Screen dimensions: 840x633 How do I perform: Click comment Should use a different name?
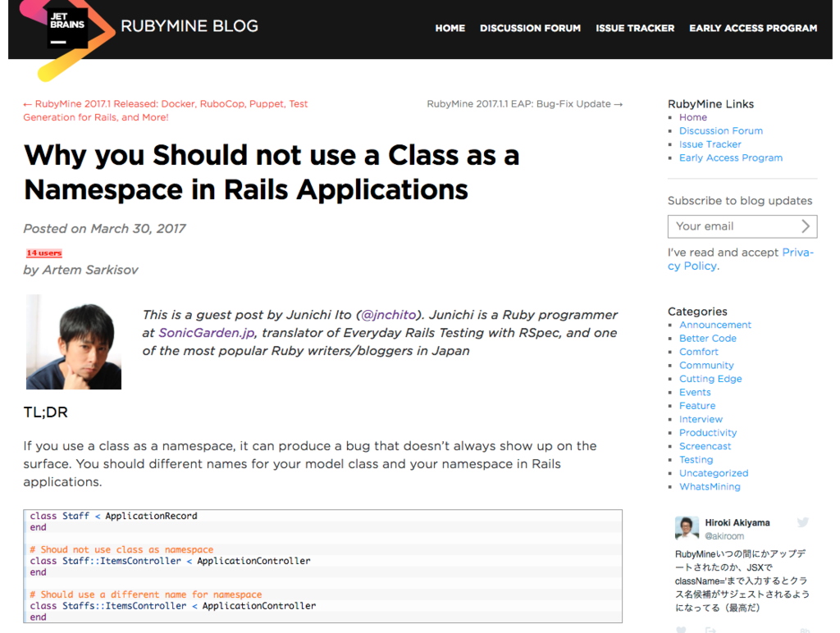click(146, 594)
